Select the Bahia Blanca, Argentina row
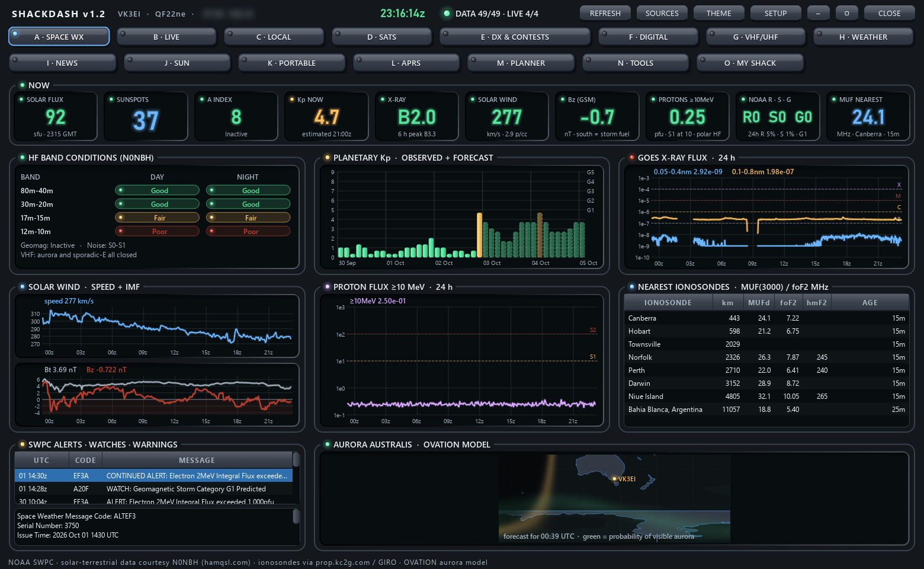The width and height of the screenshot is (924, 569). [x=766, y=410]
